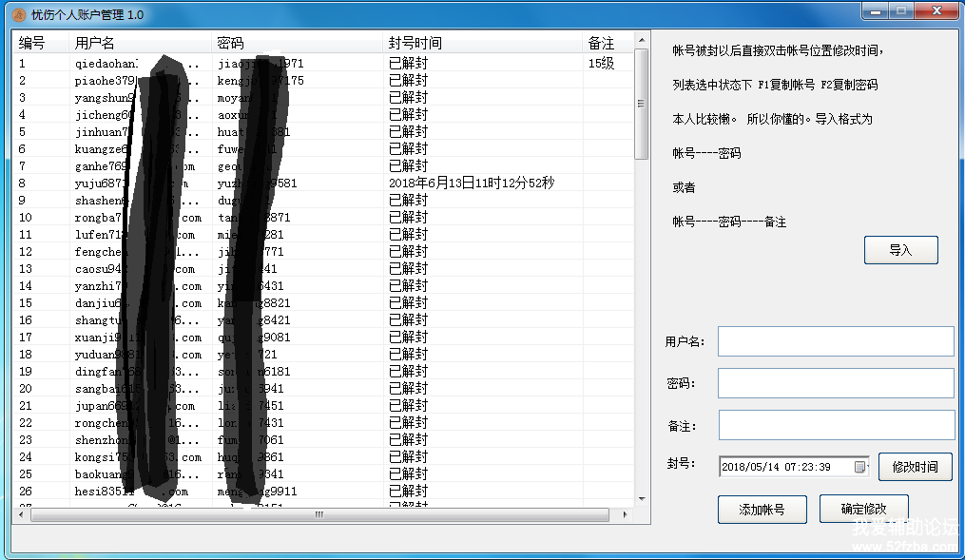Sort by the 封号时间 column header
The image size is (965, 560).
(x=483, y=43)
